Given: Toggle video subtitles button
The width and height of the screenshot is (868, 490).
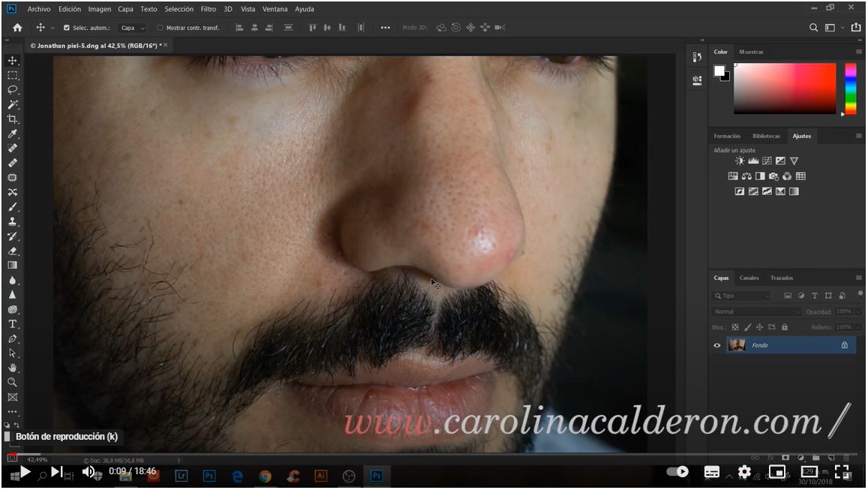Looking at the screenshot, I should coord(712,472).
